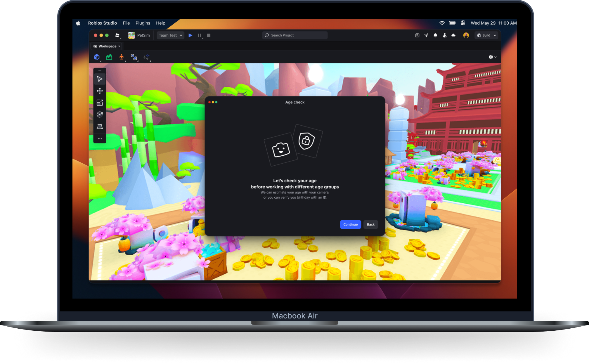The height and width of the screenshot is (364, 589).
Task: Open the Team Test mode dropdown
Action: click(171, 35)
